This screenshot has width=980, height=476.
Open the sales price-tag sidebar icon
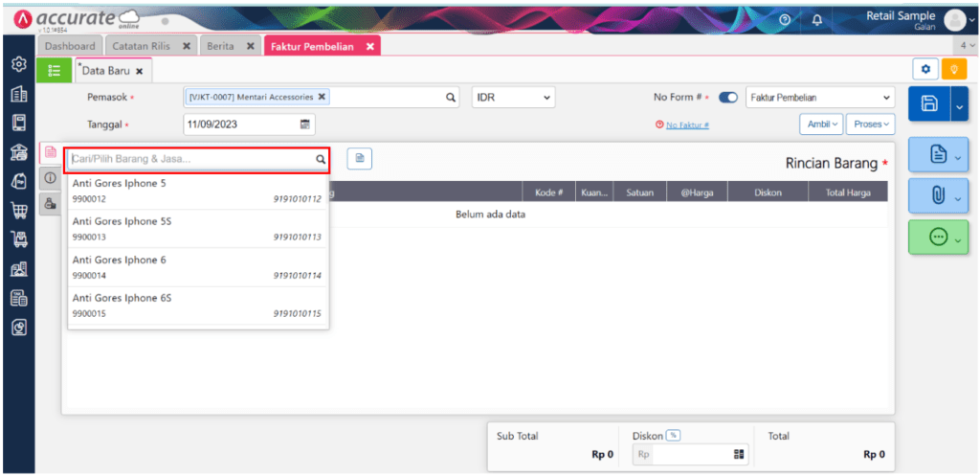pos(19,181)
